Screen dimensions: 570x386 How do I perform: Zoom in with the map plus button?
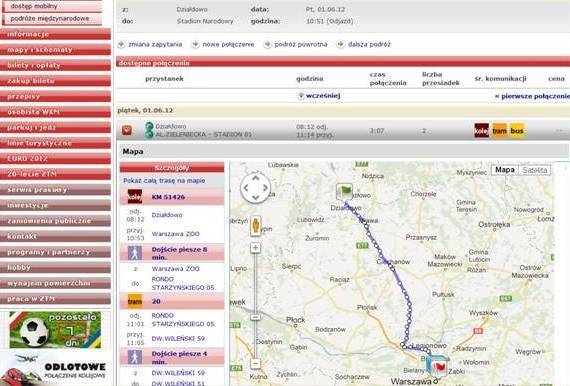click(x=256, y=248)
